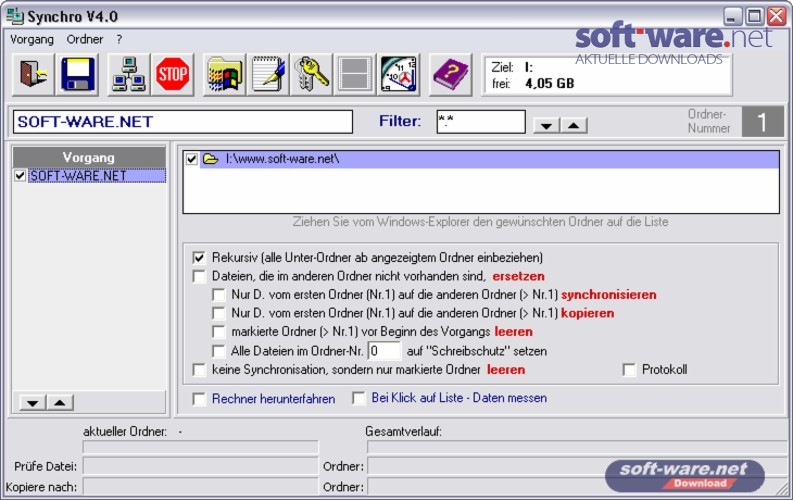This screenshot has width=793, height=500.
Task: Click the gray split-panel toolbar icon
Action: point(355,75)
